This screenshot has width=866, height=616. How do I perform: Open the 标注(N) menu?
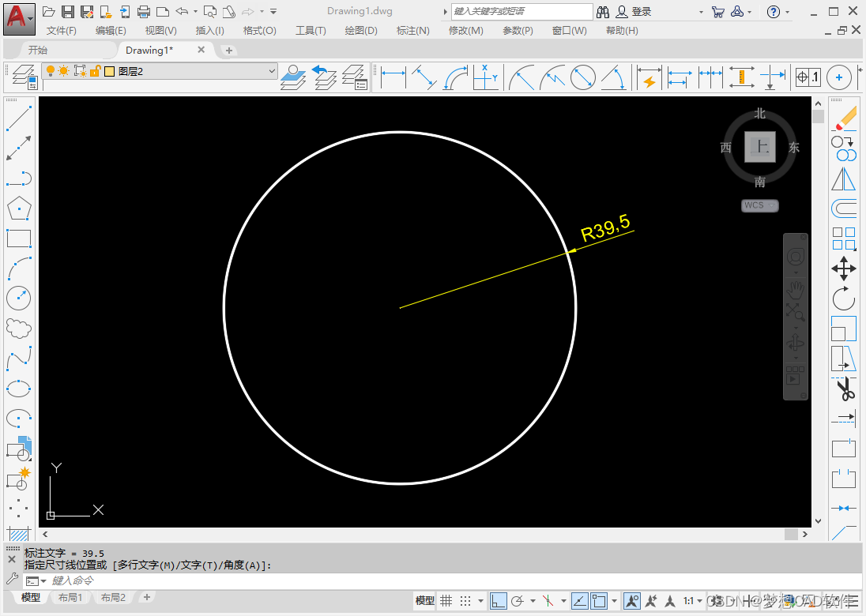click(x=413, y=30)
